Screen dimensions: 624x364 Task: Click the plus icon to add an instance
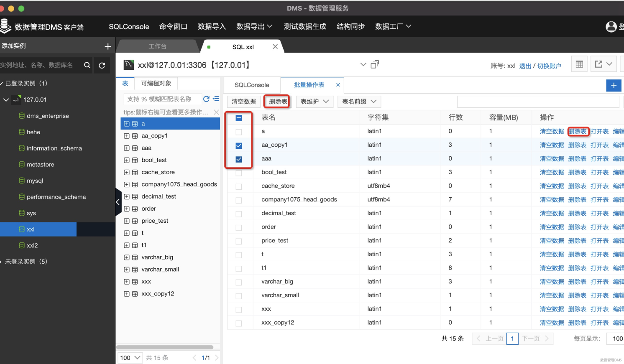(107, 46)
